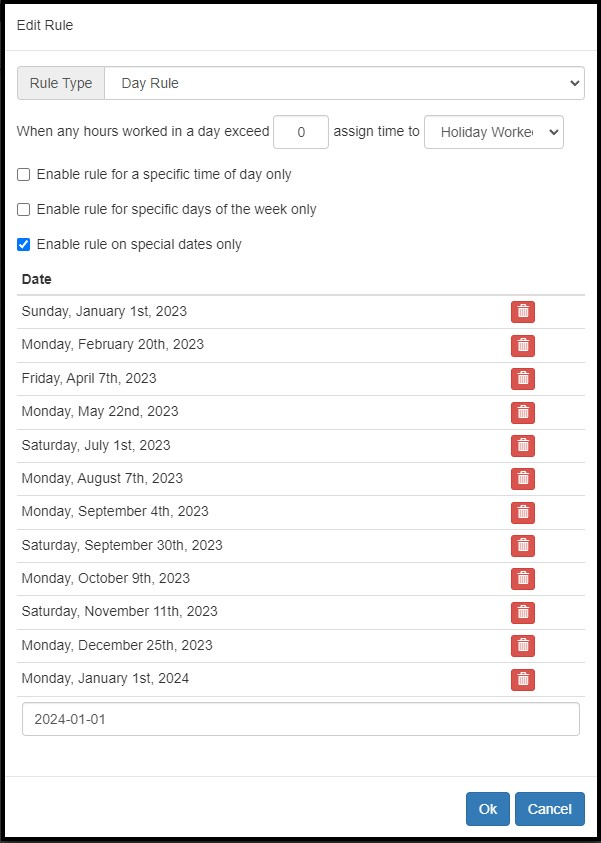Cancel editing the rule
The width and height of the screenshot is (601, 843).
(549, 809)
